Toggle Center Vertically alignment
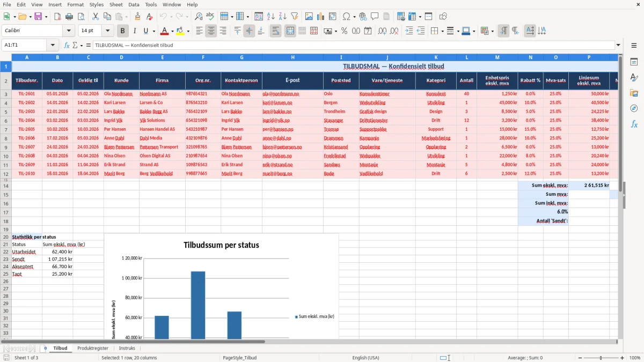Viewport: 644px width, 362px height. pos(249,31)
